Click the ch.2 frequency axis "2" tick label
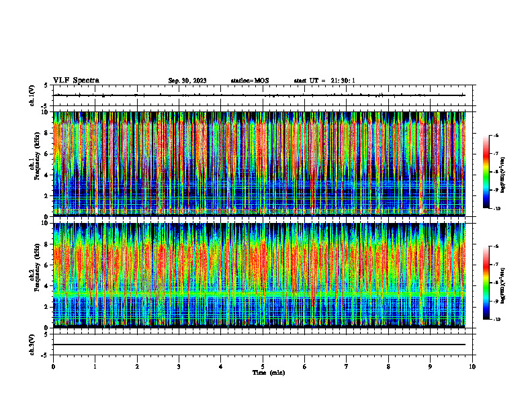Screen dimensions: 532x411 (47, 307)
